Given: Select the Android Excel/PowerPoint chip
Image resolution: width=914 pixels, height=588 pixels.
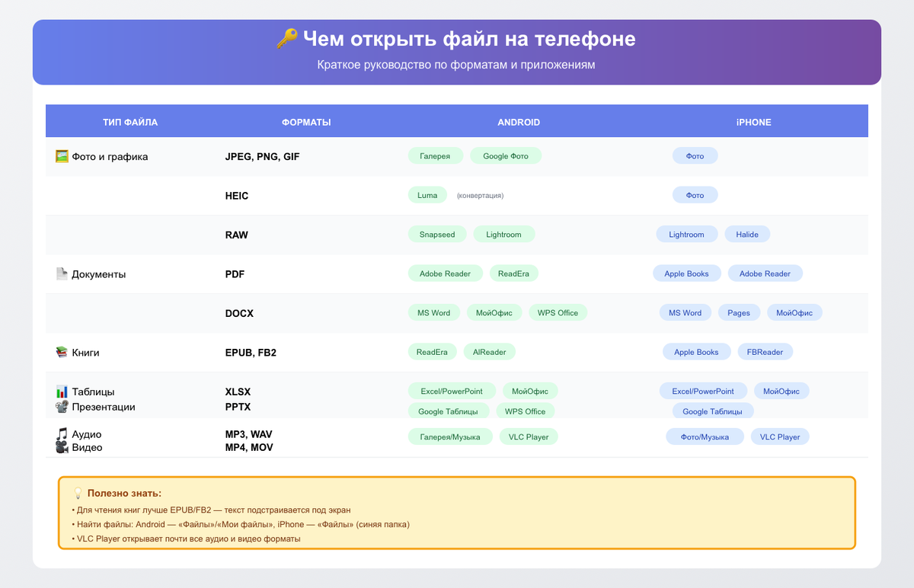Looking at the screenshot, I should pos(451,391).
